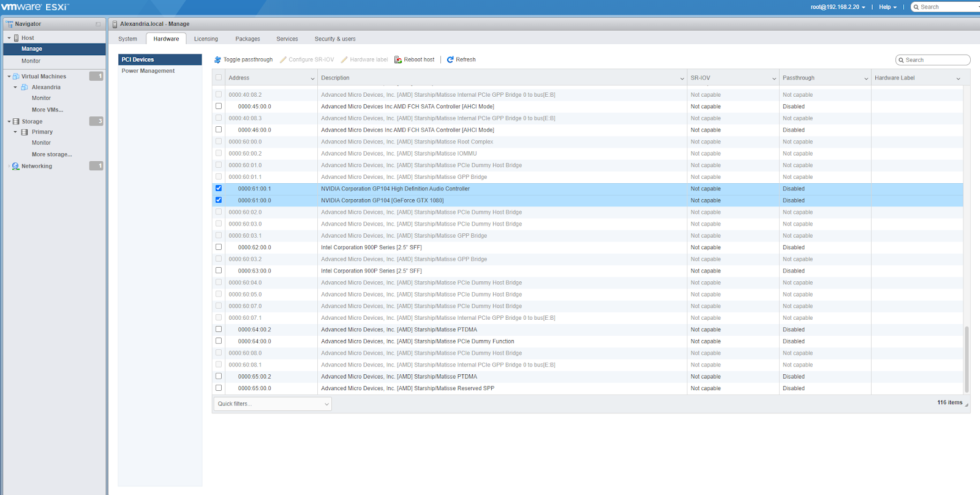
Task: Uncheck the 0000:61:00.0 GeForce GTX 1080 row
Action: pyautogui.click(x=219, y=200)
